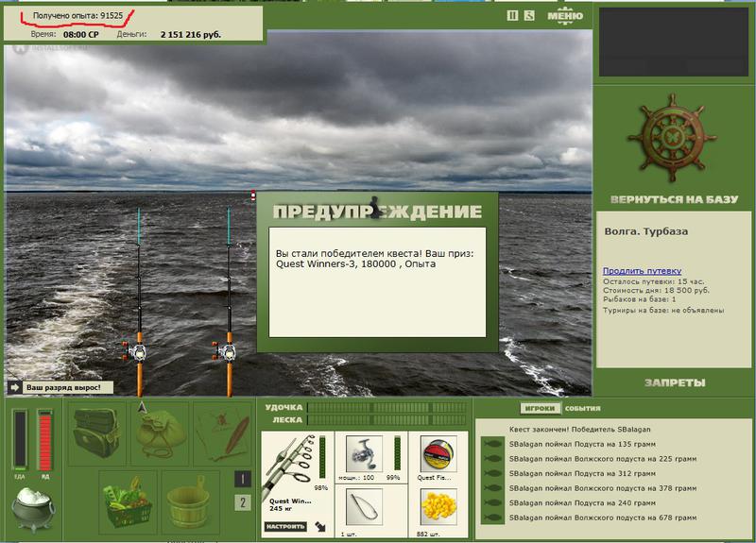Open the tackle backpack icon
The image size is (756, 543).
tap(96, 433)
